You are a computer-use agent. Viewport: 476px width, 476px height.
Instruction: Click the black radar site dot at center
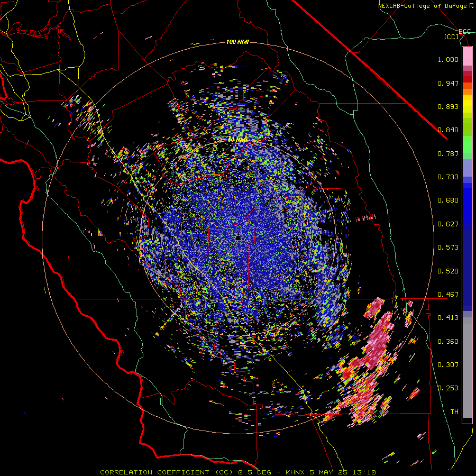click(239, 237)
